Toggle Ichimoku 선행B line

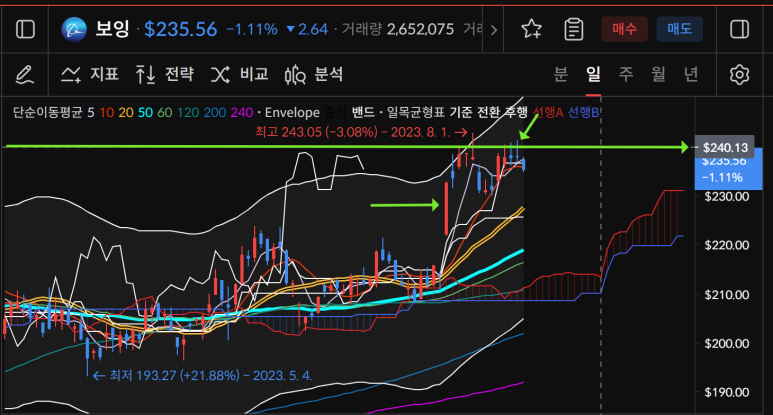pos(584,112)
